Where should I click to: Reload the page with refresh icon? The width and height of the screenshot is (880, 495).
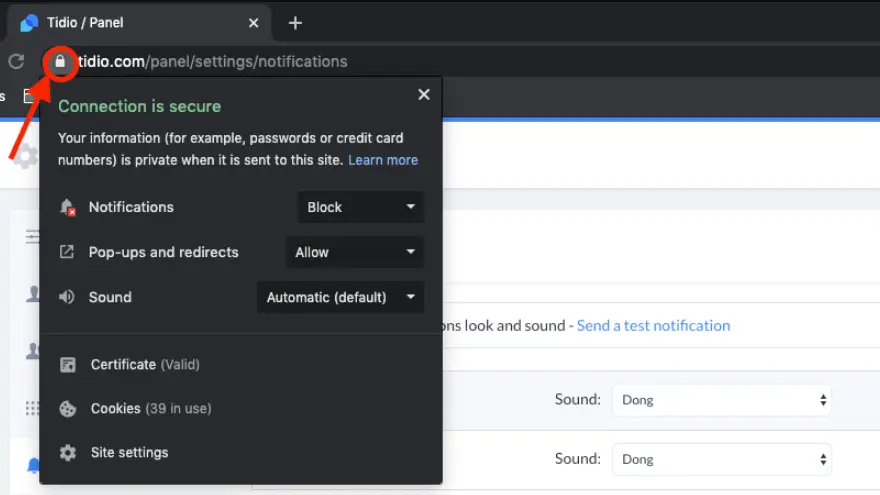(16, 61)
